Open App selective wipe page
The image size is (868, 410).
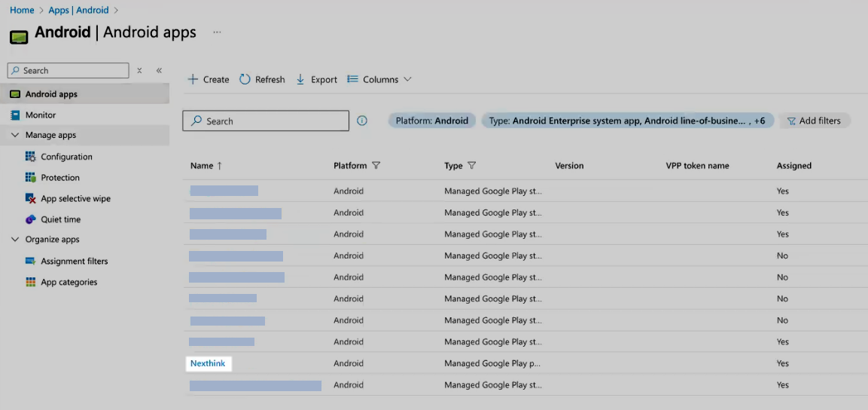[76, 198]
